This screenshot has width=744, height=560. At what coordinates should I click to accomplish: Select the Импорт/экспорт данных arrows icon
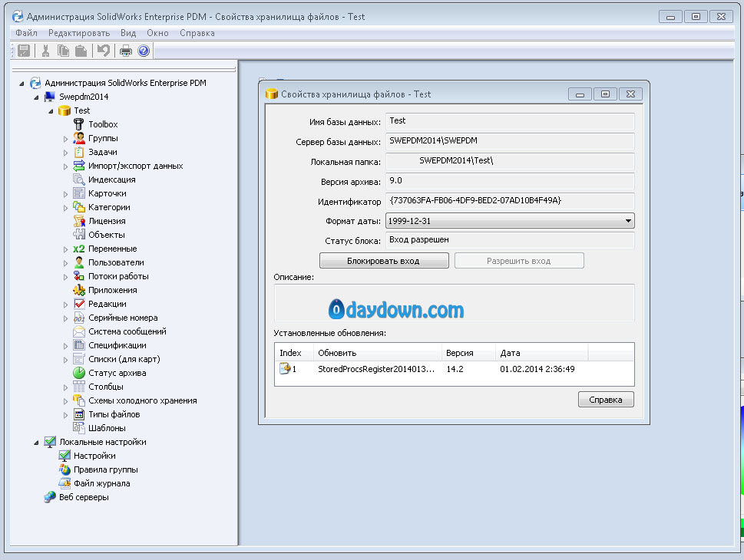[79, 166]
